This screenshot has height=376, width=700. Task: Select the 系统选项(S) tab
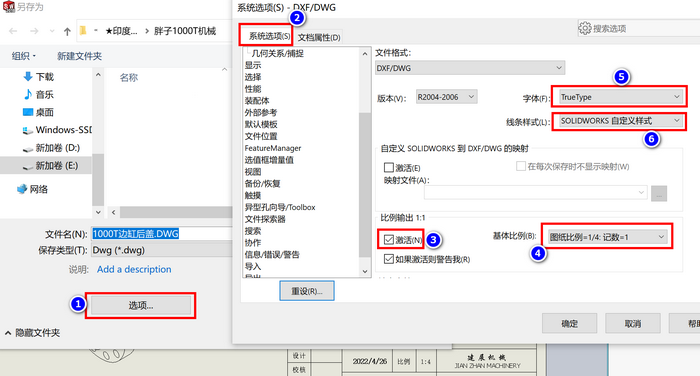[269, 36]
